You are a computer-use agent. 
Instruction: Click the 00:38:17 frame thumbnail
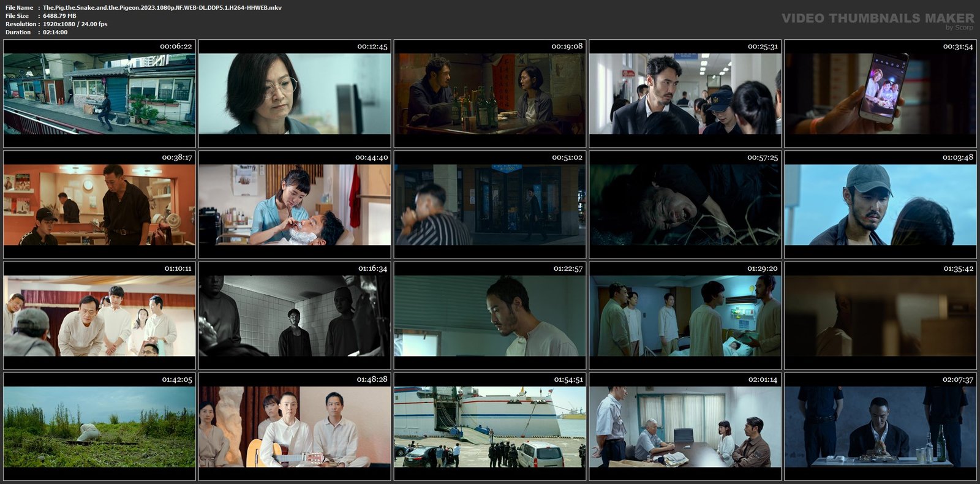click(99, 205)
